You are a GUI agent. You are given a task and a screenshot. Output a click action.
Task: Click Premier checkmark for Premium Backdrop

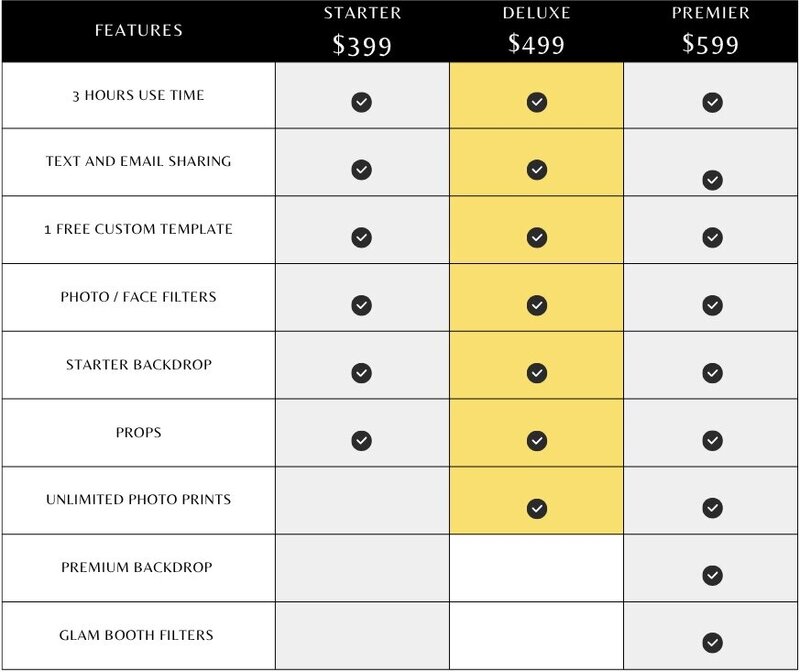click(x=712, y=575)
